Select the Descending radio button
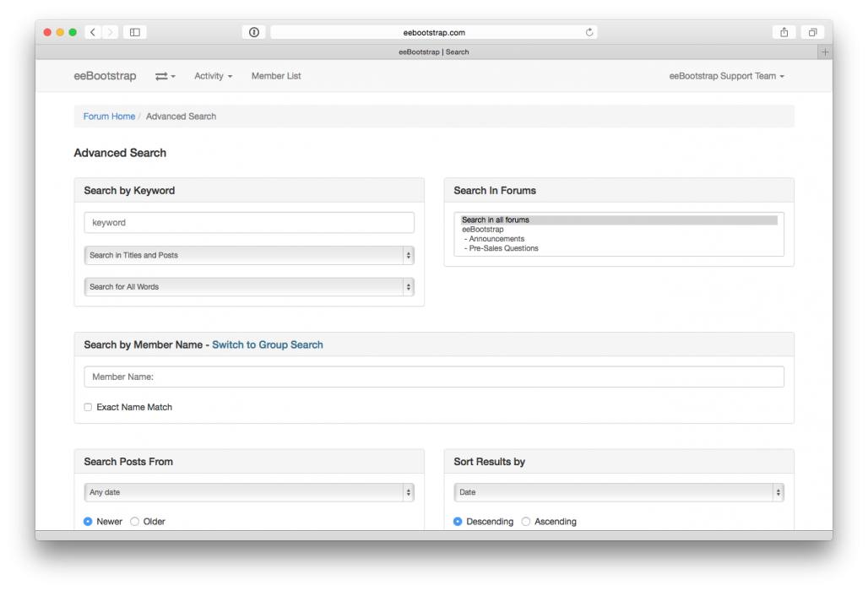 (458, 521)
